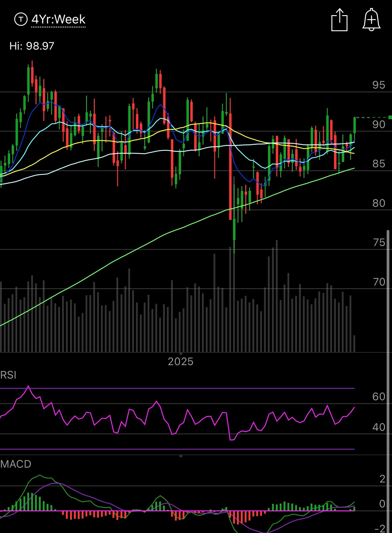Tap the add alert bell icon

(372, 20)
